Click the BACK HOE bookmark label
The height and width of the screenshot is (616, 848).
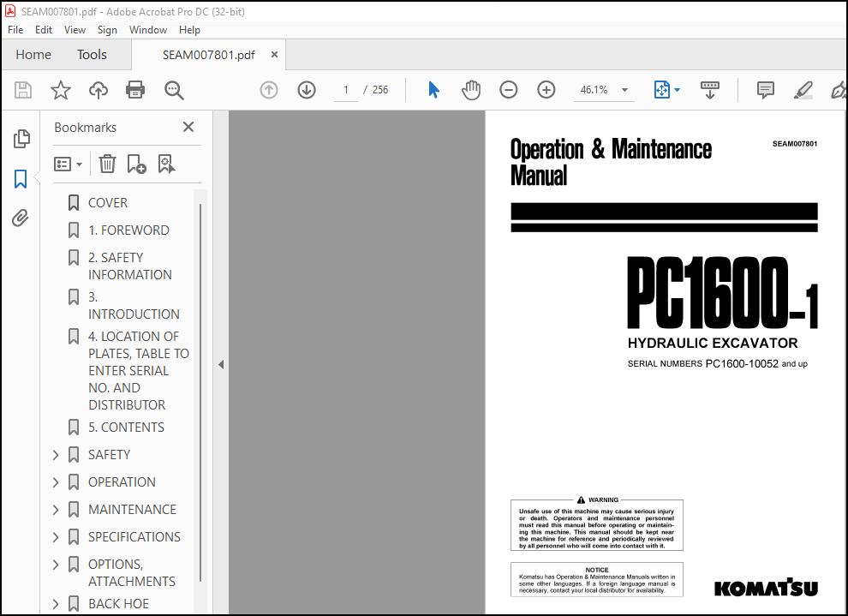118,604
